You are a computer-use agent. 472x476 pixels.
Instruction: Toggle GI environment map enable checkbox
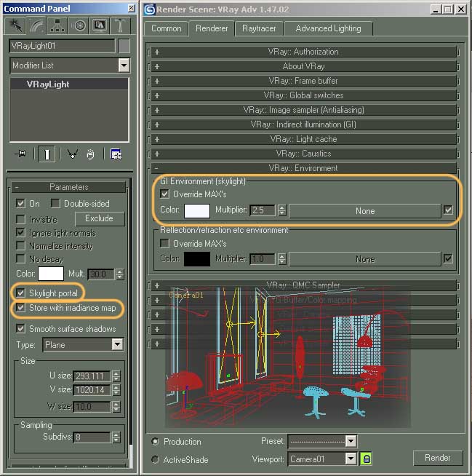coord(448,210)
